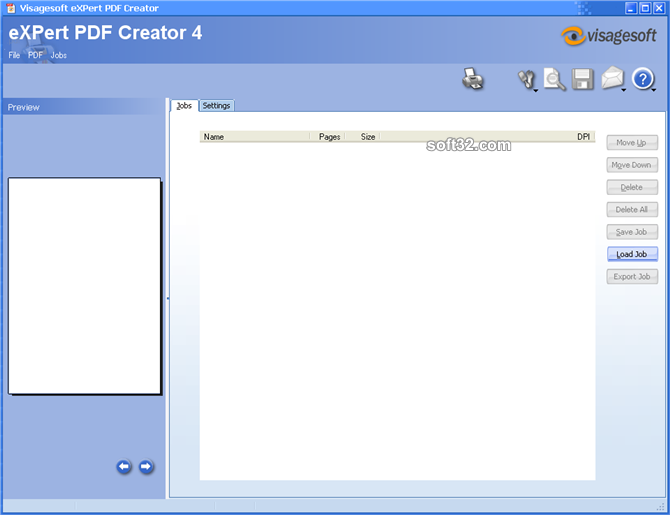Viewport: 670px width, 515px height.
Task: Click the title bar application icon
Action: [11, 8]
